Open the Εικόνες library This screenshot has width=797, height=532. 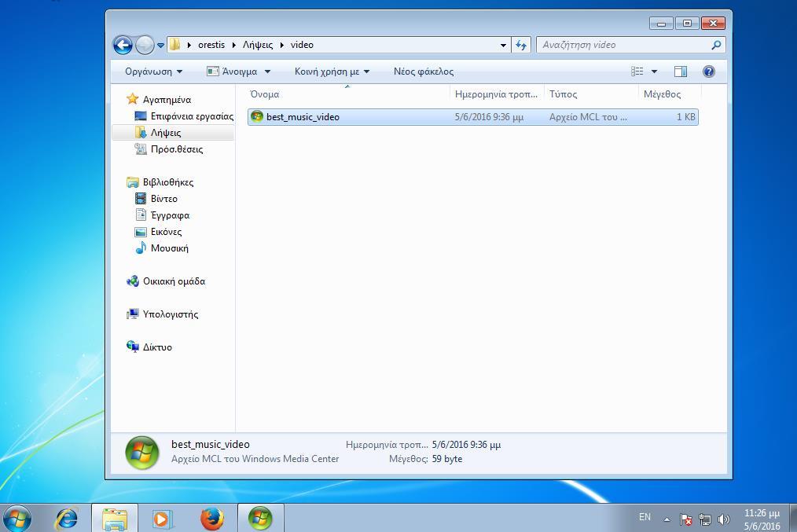pyautogui.click(x=166, y=232)
